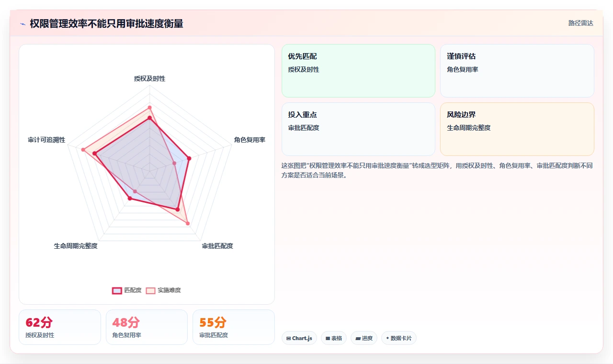Toggle the 实施难度 legend entry

pyautogui.click(x=163, y=290)
